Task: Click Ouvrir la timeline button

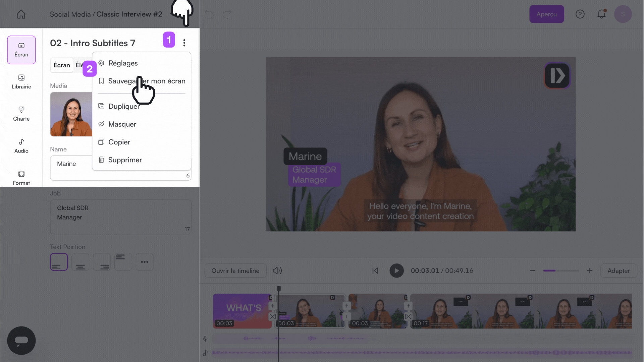Action: tap(235, 270)
